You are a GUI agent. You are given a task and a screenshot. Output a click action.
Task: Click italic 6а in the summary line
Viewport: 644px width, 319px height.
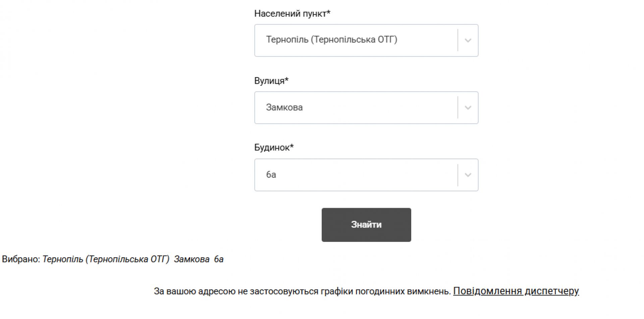[x=219, y=259]
